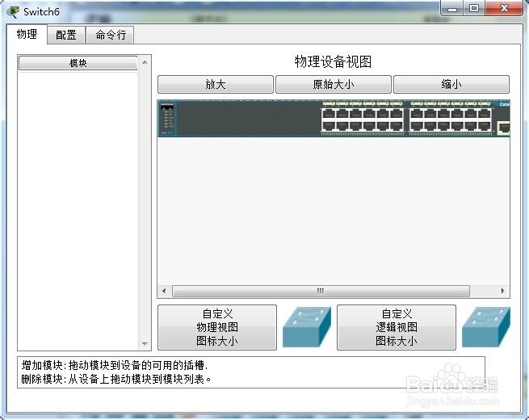Open the 命令行 tab
529x420 pixels.
click(111, 35)
